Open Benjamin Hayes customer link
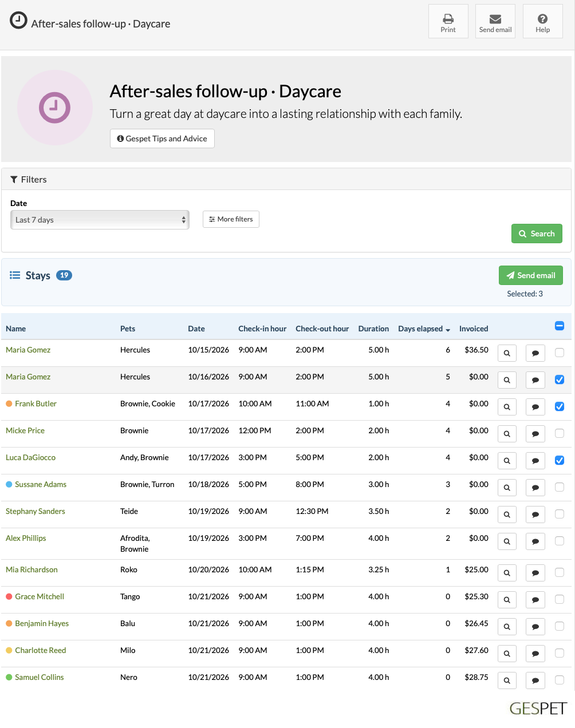Image resolution: width=575 pixels, height=728 pixels. click(42, 623)
